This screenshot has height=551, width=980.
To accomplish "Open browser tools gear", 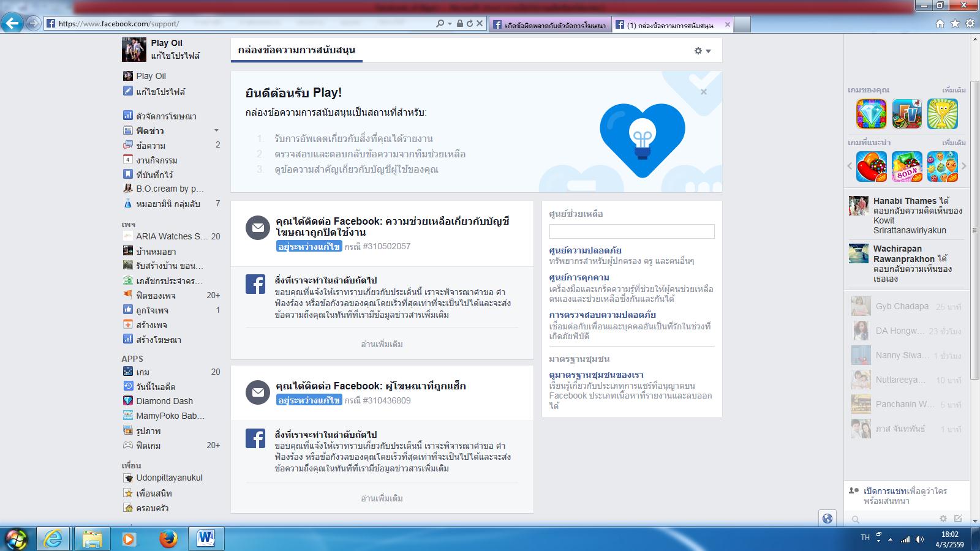I will coord(970,24).
